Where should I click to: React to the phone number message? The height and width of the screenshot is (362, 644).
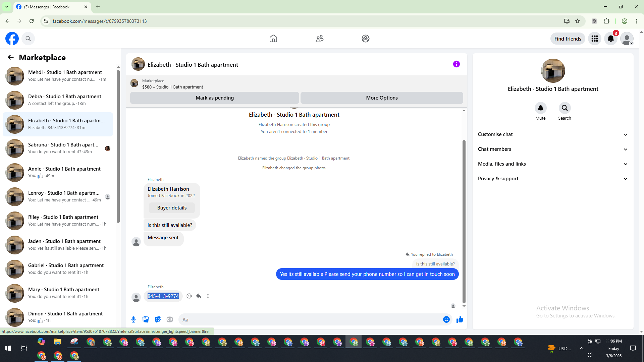coord(189,296)
